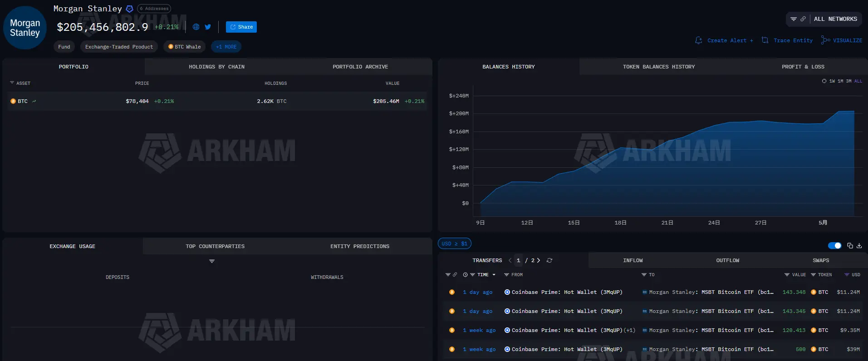868x361 pixels.
Task: Open the Time column sort dropdown arrow
Action: point(494,275)
